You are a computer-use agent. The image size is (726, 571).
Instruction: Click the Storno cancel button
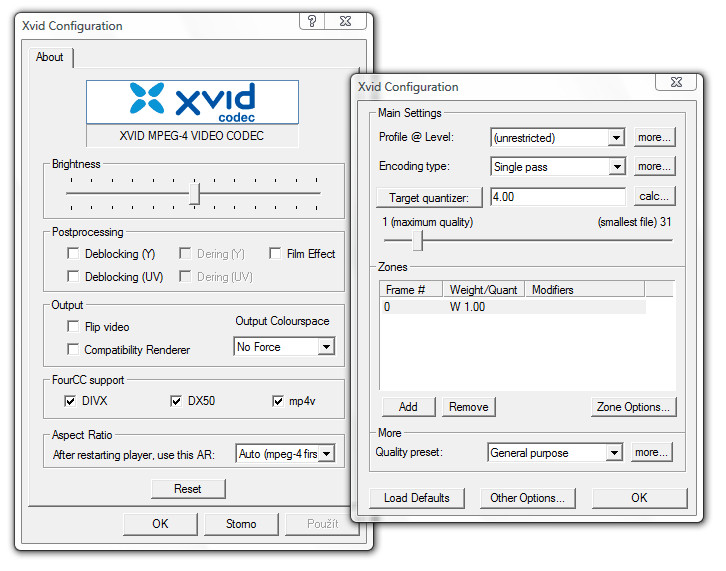[241, 524]
